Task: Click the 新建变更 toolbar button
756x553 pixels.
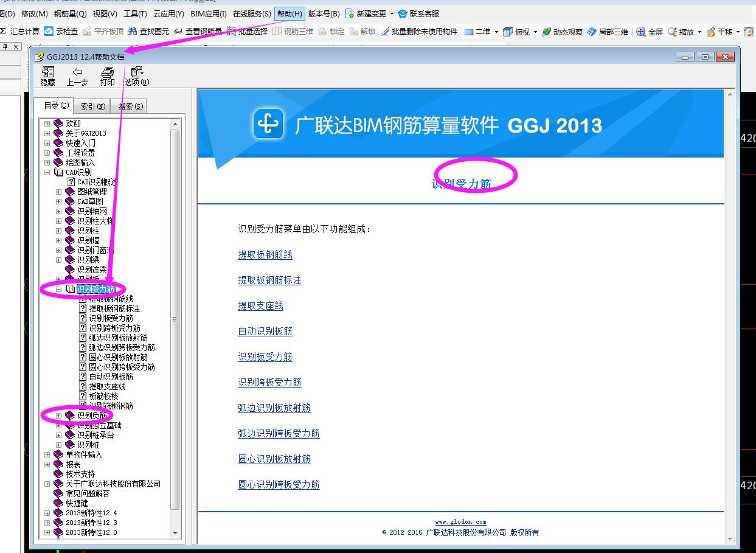Action: click(x=366, y=13)
